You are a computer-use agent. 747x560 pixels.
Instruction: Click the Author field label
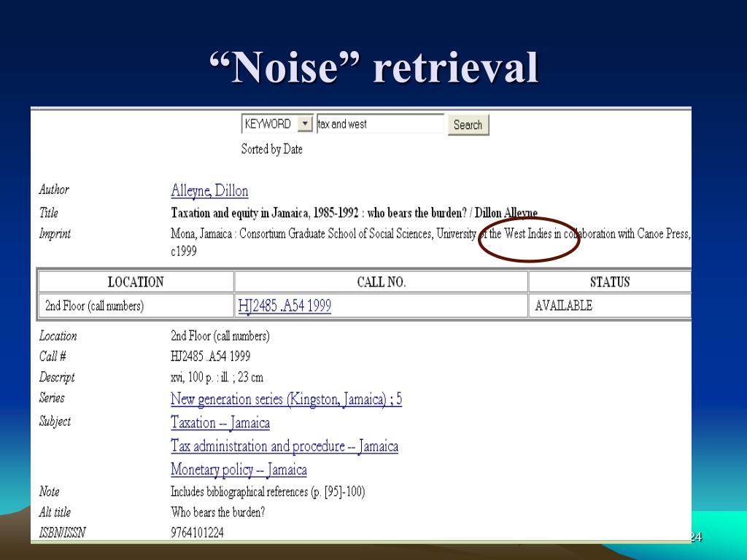[54, 190]
